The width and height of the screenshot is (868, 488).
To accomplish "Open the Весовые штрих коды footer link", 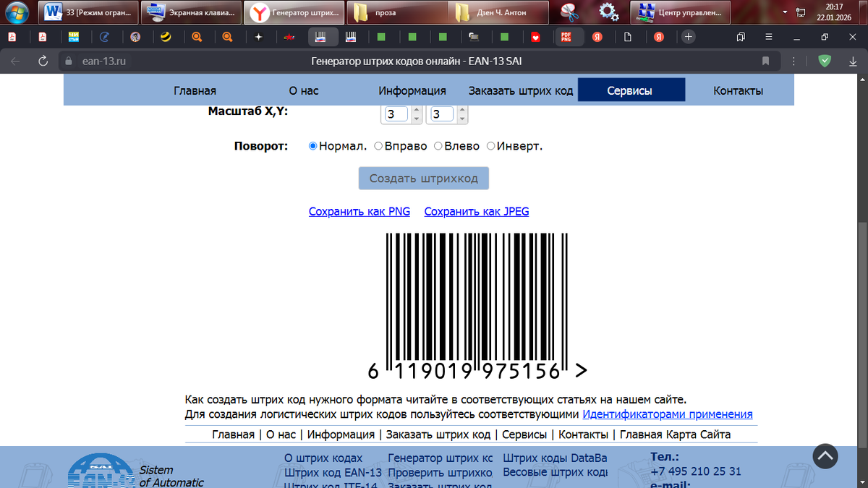I will [x=556, y=473].
